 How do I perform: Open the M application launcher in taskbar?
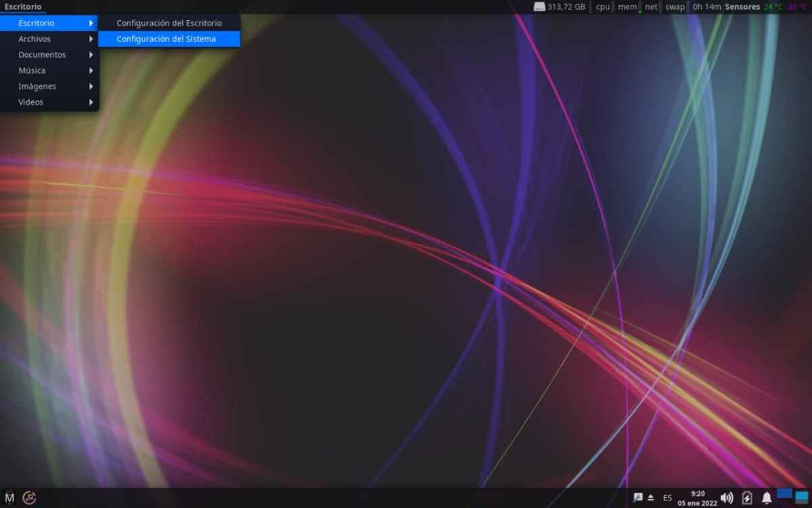(x=9, y=498)
